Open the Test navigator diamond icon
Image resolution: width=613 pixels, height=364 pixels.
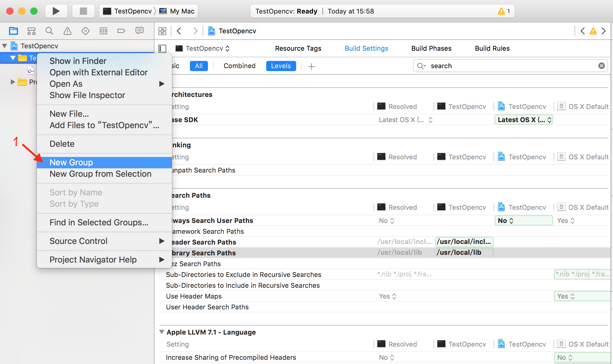[86, 31]
